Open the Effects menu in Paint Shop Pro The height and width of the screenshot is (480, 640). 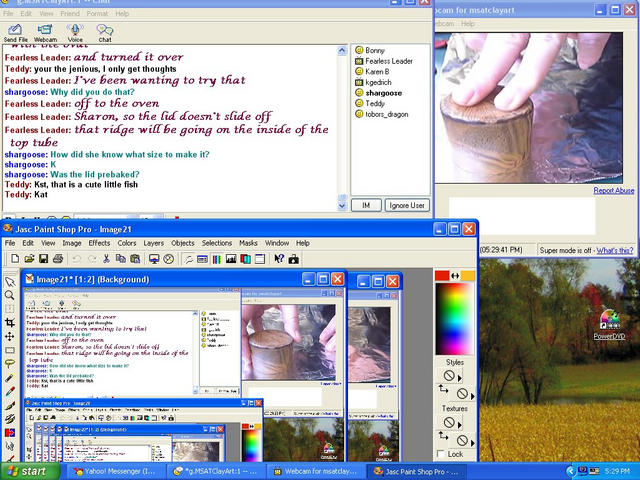pos(99,243)
